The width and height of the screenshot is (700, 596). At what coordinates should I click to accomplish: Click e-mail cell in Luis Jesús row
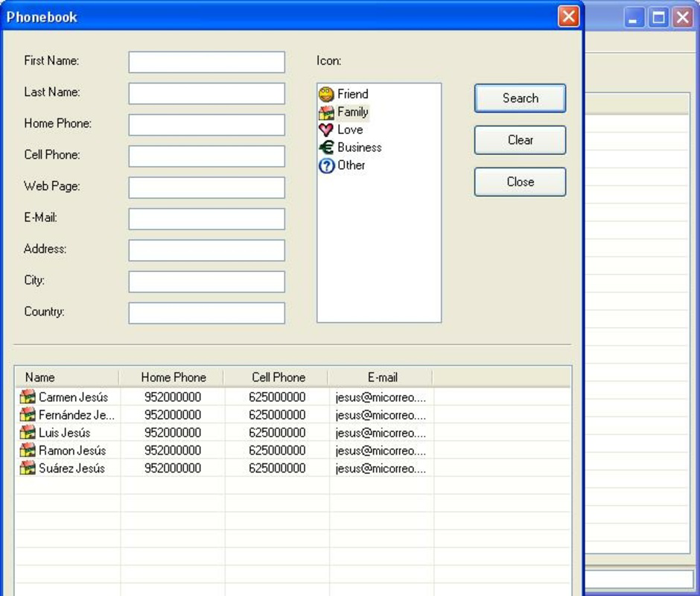tap(381, 433)
